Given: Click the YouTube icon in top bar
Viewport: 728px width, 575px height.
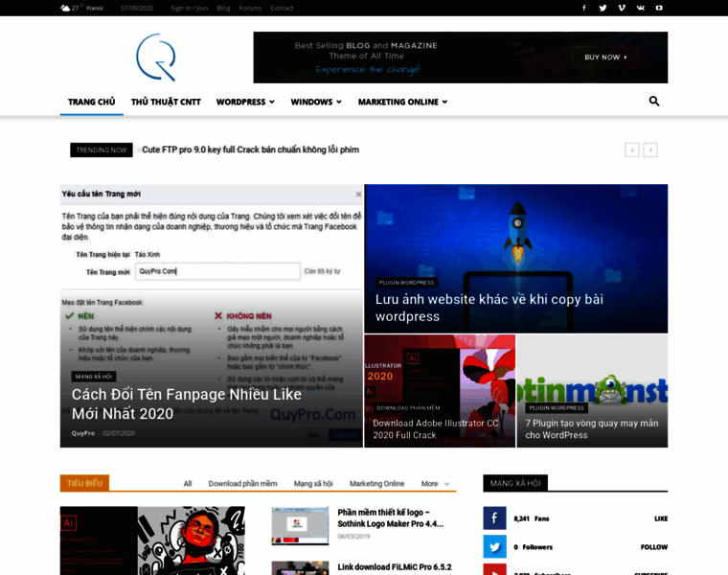Looking at the screenshot, I should click(659, 8).
